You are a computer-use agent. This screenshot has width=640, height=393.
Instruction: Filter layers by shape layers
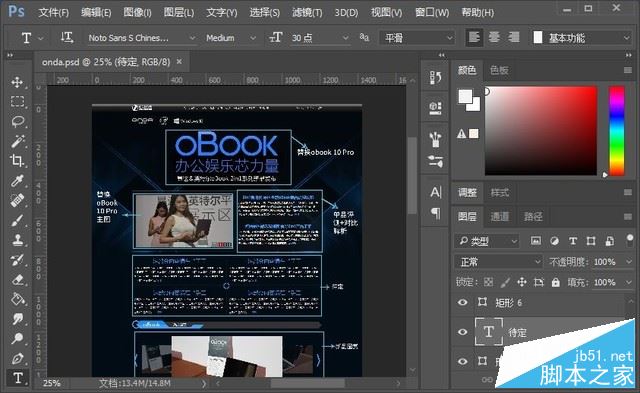click(x=591, y=241)
